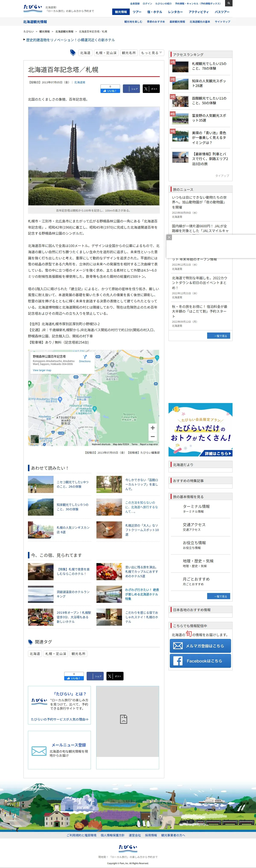The image size is (256, 868).
Task: Click View larger map link
Action: pos(42,370)
